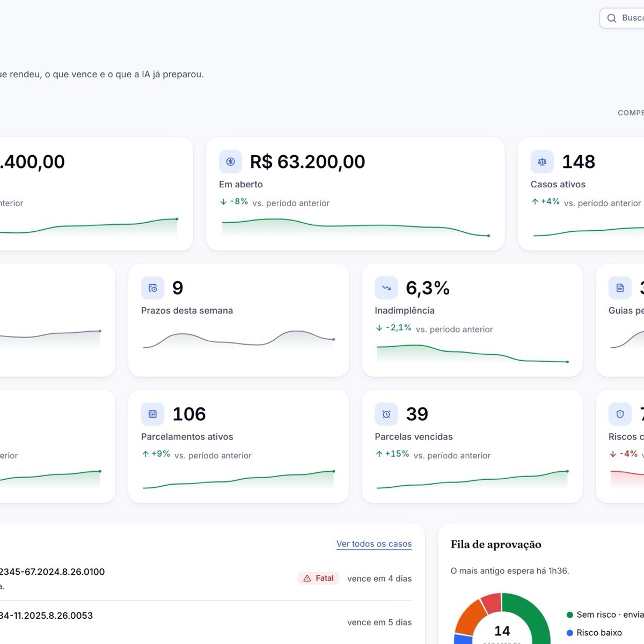
Task: Click the shield icon on the Riscos card
Action: tap(620, 414)
